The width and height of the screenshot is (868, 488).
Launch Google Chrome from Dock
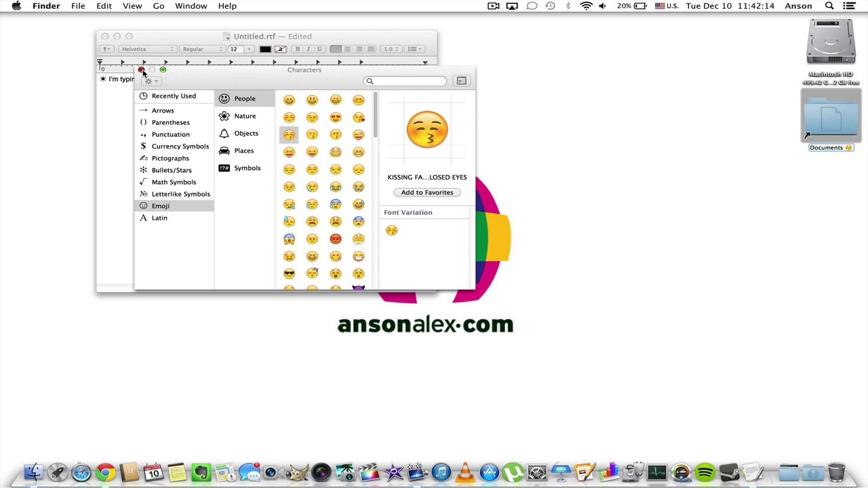click(105, 472)
